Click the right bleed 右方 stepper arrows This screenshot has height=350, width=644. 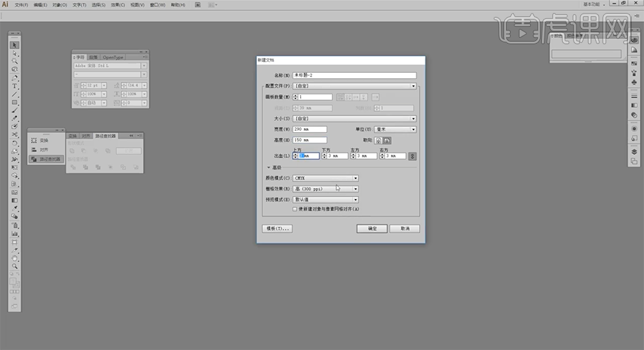tap(382, 156)
